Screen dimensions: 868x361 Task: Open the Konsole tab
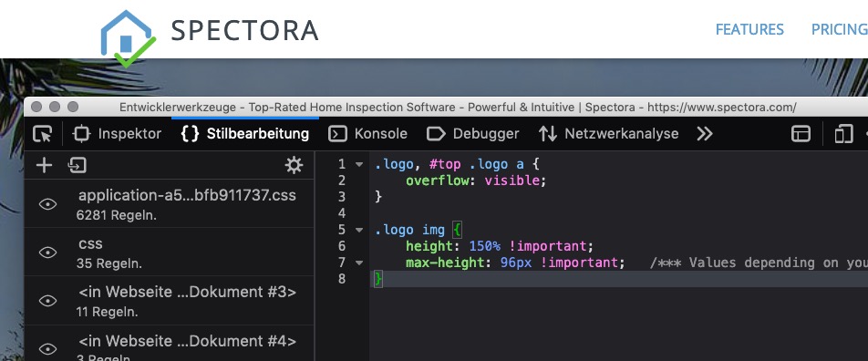click(x=367, y=134)
